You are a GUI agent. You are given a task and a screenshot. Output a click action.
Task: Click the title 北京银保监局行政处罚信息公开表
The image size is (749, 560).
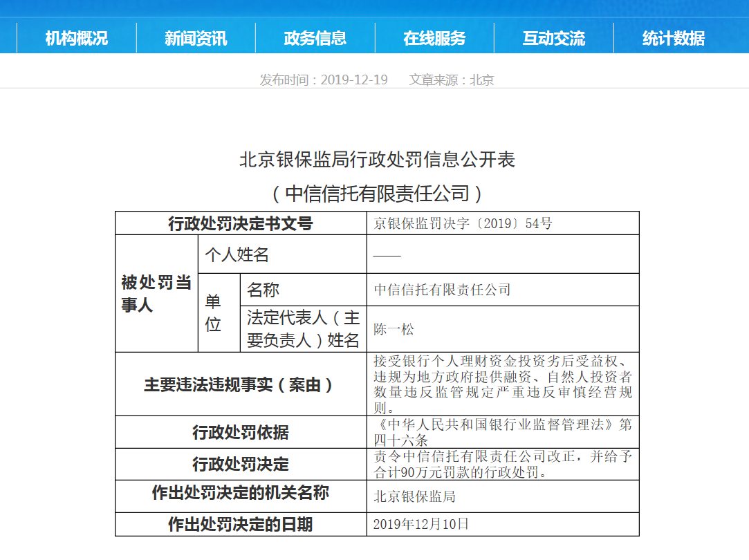point(378,160)
